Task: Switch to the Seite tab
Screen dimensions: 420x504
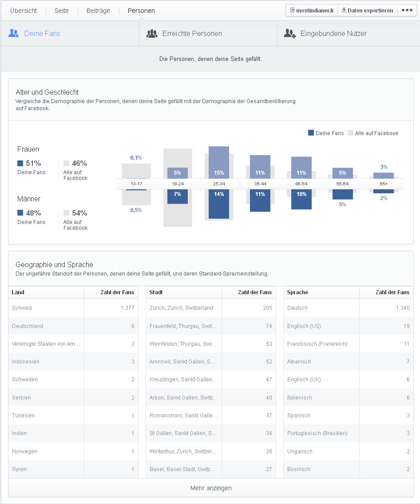Action: point(62,11)
